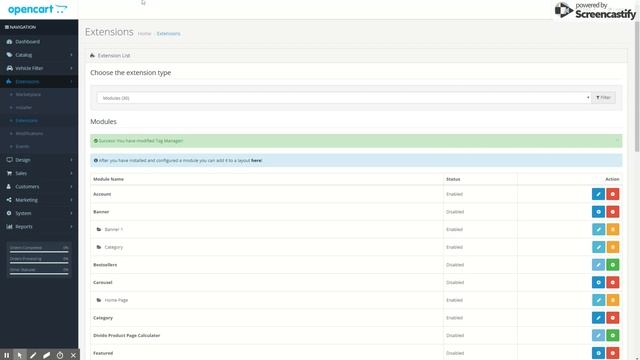Click the Module Name column header
The width and height of the screenshot is (640, 360).
click(x=108, y=179)
